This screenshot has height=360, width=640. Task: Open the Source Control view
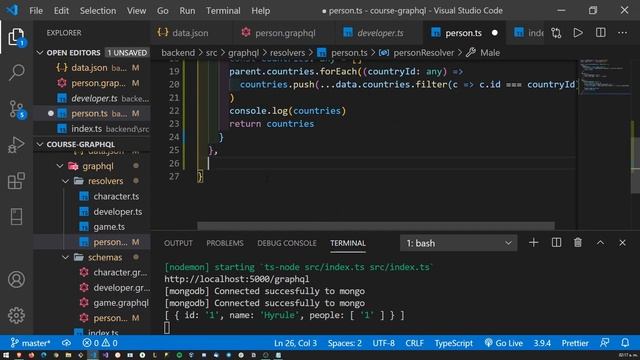pyautogui.click(x=16, y=109)
